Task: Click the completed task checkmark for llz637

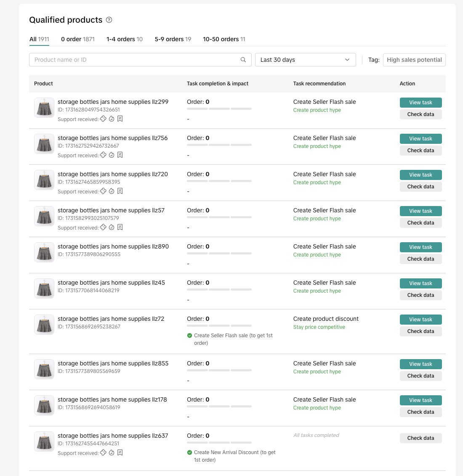Action: pos(189,452)
